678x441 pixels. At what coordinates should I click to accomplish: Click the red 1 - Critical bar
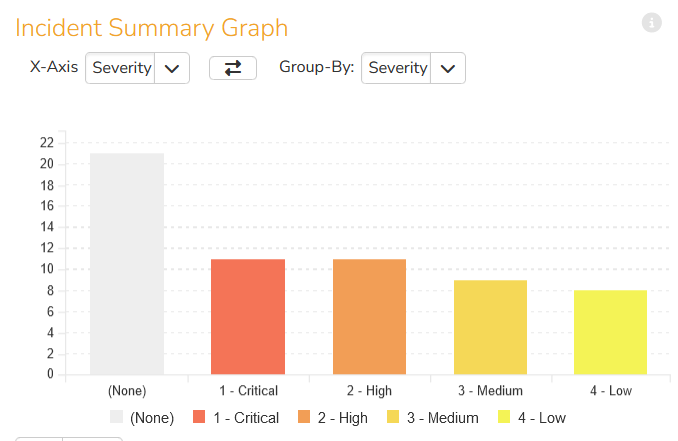pyautogui.click(x=248, y=317)
